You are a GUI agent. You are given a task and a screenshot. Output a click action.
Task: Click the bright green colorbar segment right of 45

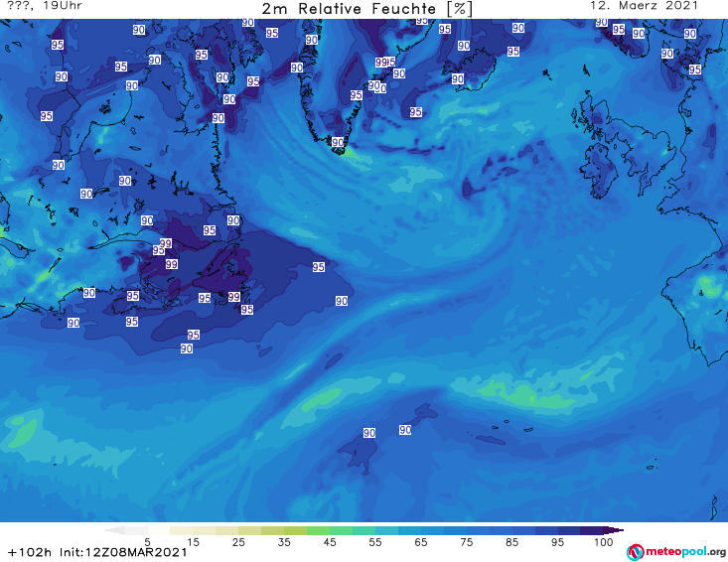pos(342,530)
